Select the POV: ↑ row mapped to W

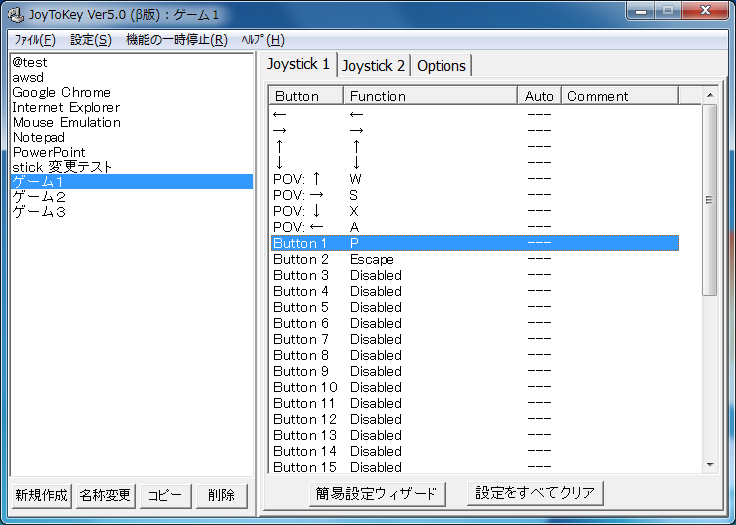coord(400,179)
